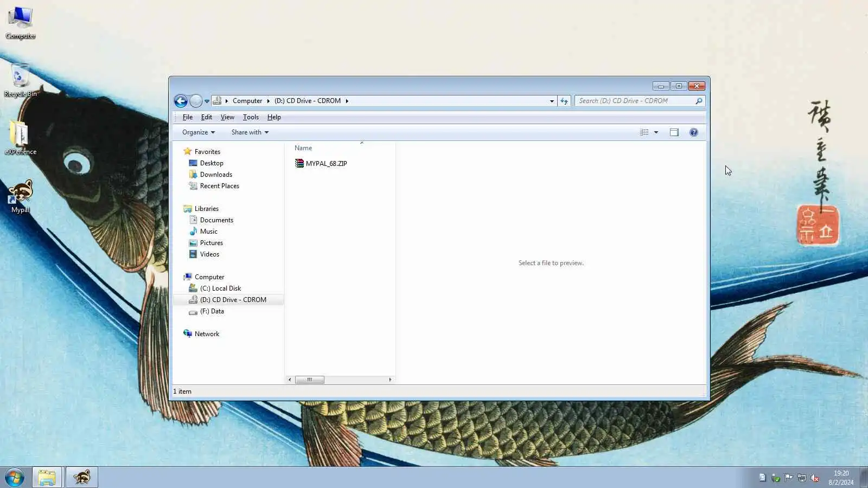Click the Computer breadcrumb in address bar
Screen dimensions: 868x488
pyautogui.click(x=247, y=101)
